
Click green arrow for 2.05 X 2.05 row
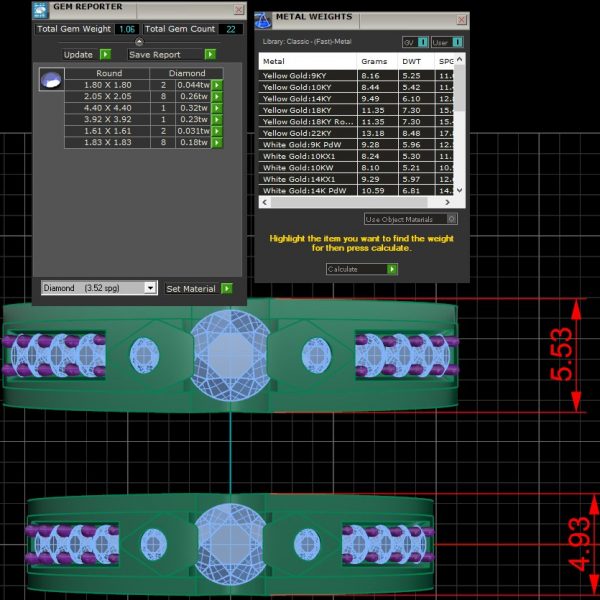[x=217, y=96]
